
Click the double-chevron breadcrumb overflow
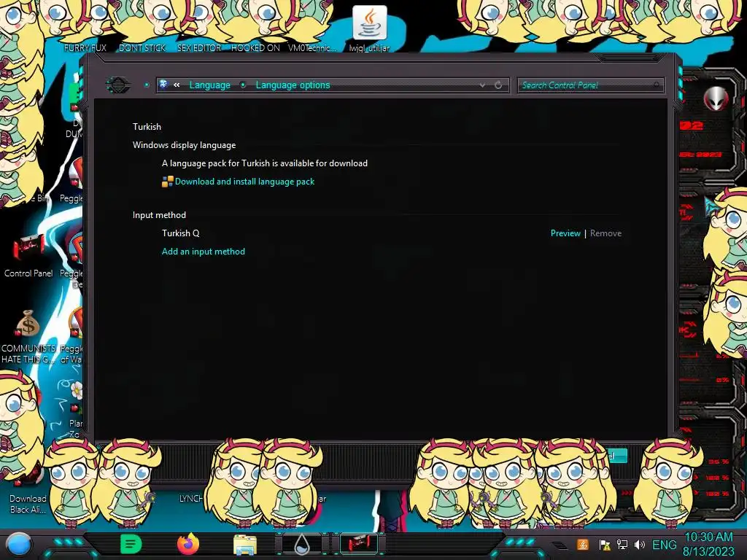tap(177, 85)
